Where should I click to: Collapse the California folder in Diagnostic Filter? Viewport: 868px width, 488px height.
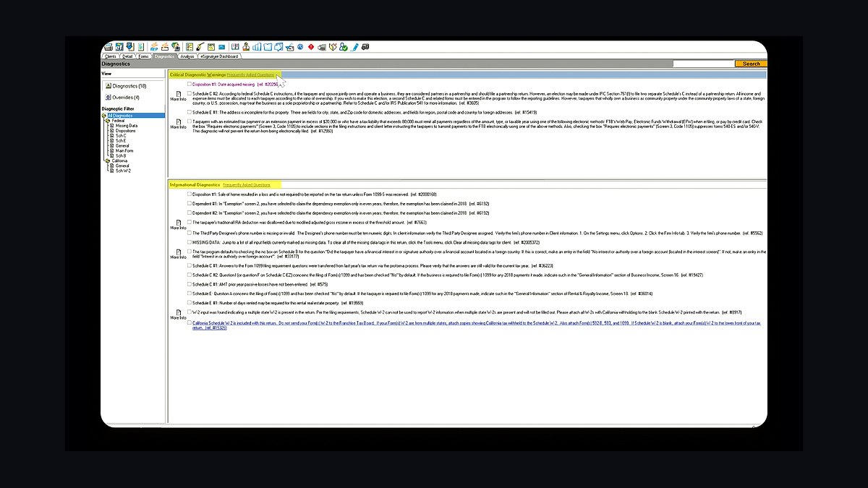[x=106, y=160]
